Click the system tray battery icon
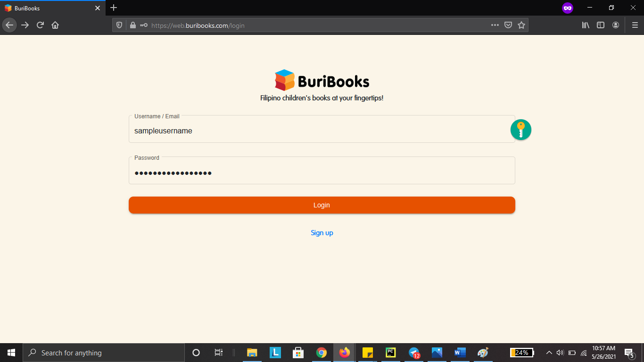This screenshot has width=644, height=362. [572, 353]
